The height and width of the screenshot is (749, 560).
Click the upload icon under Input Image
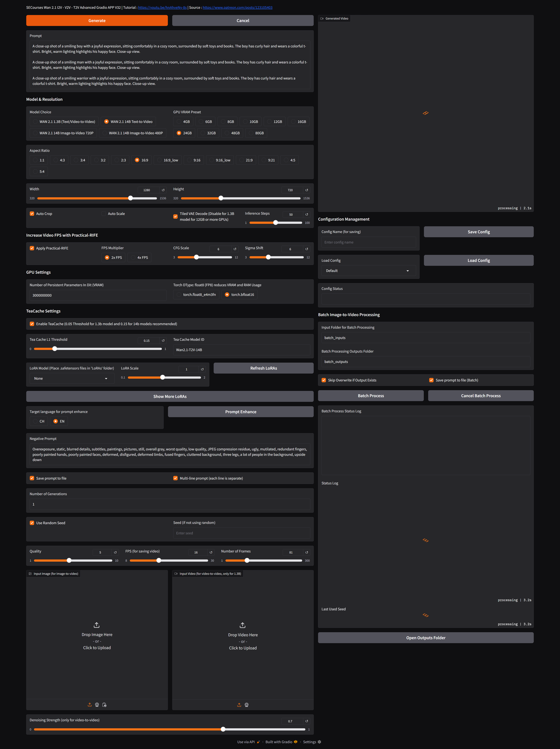coord(90,705)
